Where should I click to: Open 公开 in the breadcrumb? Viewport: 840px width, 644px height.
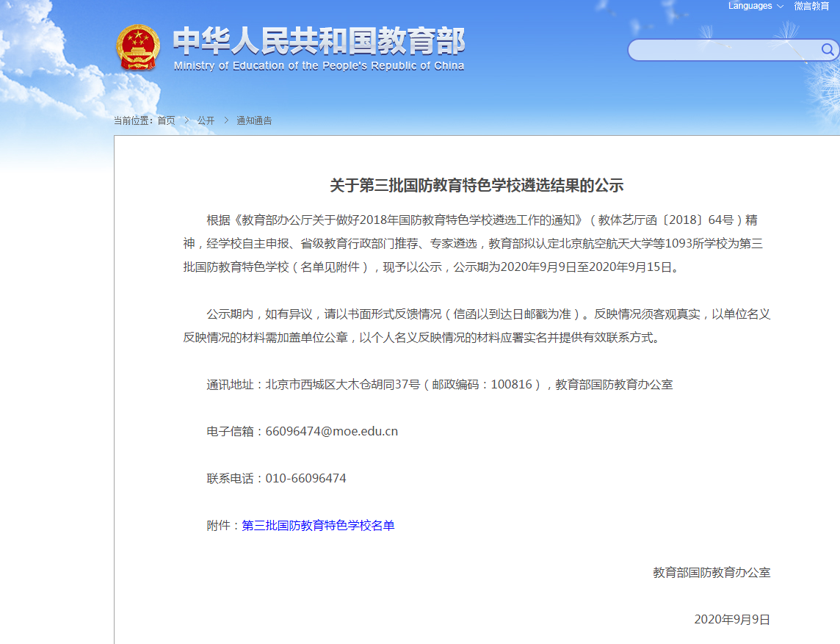tap(206, 120)
